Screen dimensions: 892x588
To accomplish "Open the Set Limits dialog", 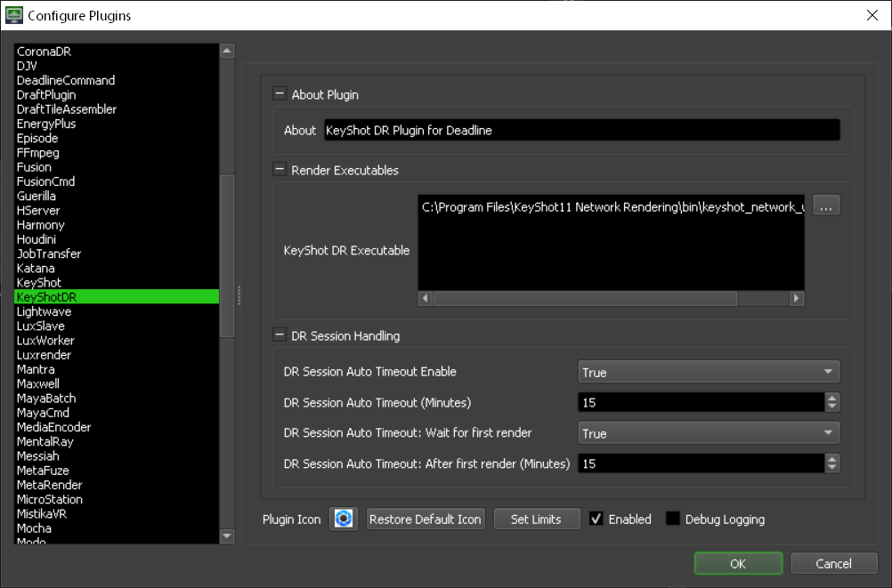I will tap(536, 519).
